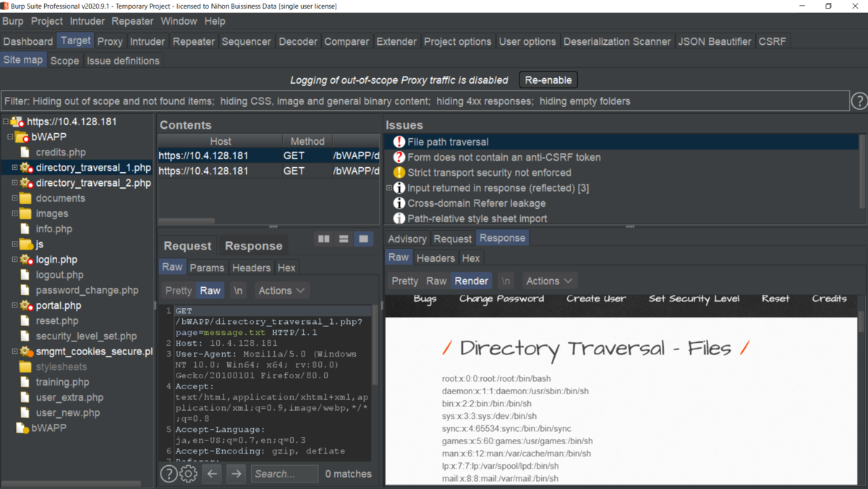Toggle the \n display in issue response

tap(506, 281)
